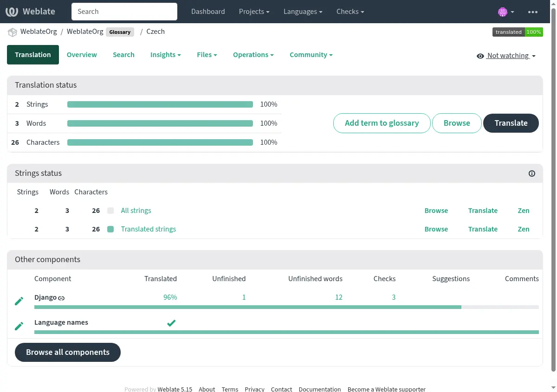
Task: Click the Characters progress bar
Action: 160,142
